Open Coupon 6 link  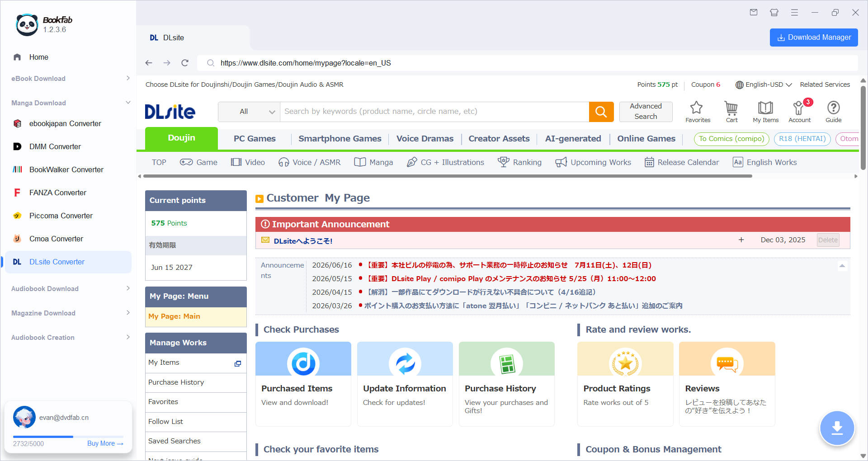705,85
